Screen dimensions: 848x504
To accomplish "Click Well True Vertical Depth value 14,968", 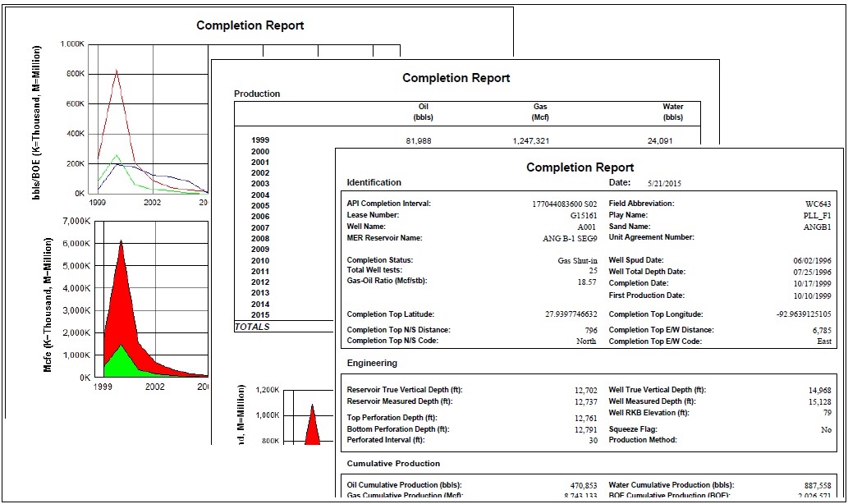I will [820, 390].
